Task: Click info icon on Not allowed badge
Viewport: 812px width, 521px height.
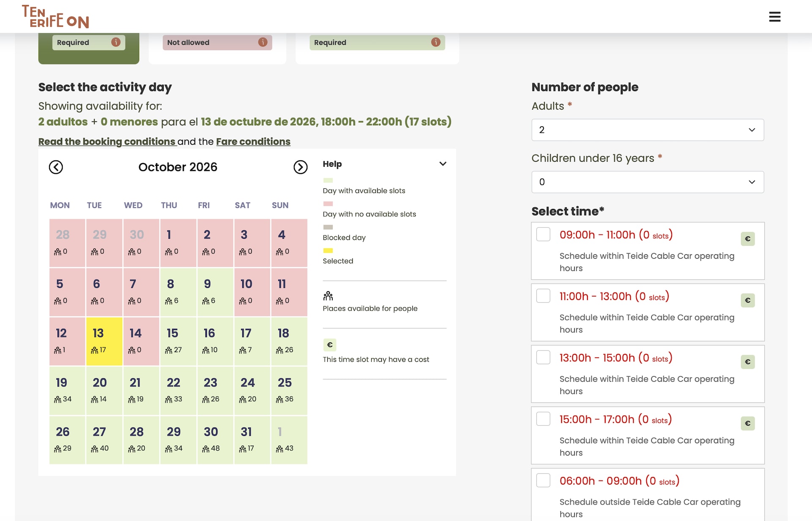Action: pyautogui.click(x=263, y=42)
